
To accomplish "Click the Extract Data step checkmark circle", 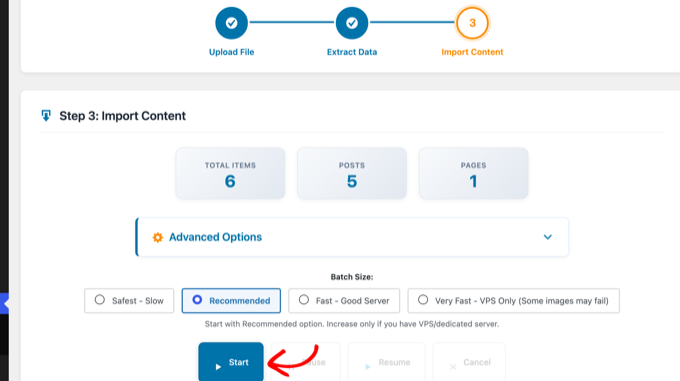I will (352, 23).
